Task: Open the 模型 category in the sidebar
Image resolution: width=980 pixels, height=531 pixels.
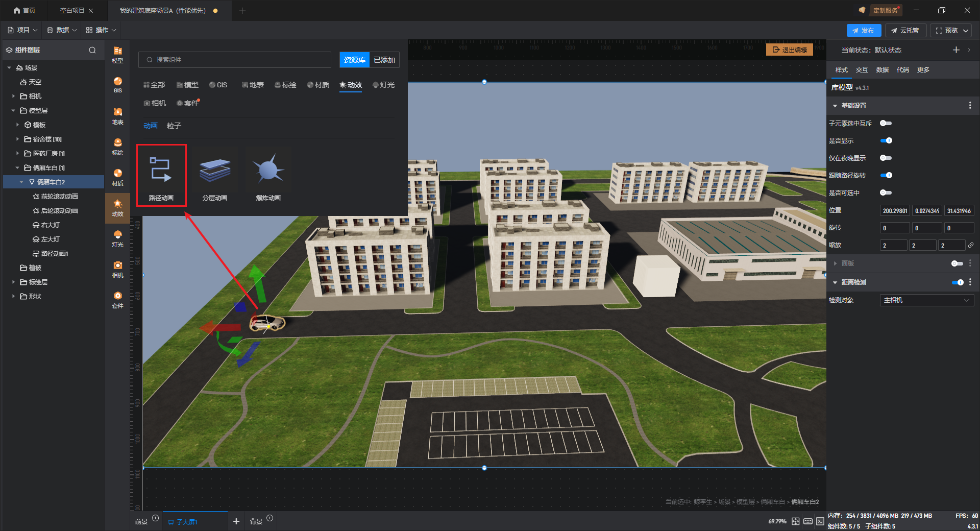Action: pyautogui.click(x=117, y=54)
